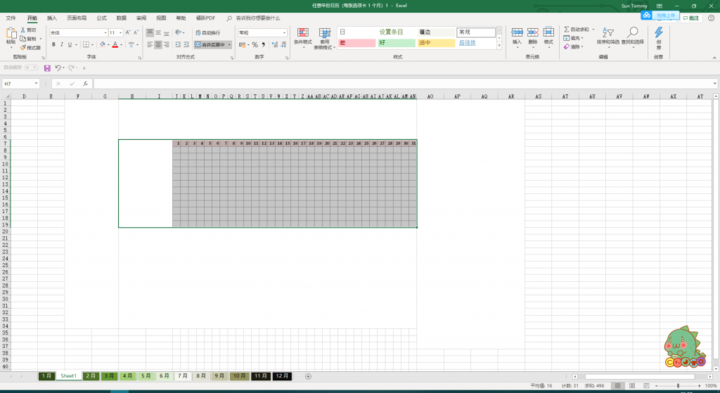This screenshot has width=720, height=393.
Task: Click the AutoSum sigma icon
Action: click(567, 29)
